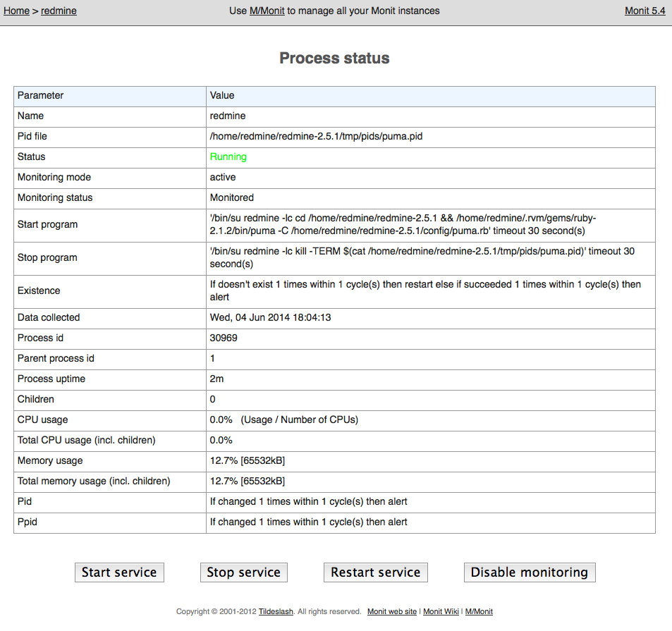Click the Pid file path value
This screenshot has width=672, height=631.
coord(316,136)
